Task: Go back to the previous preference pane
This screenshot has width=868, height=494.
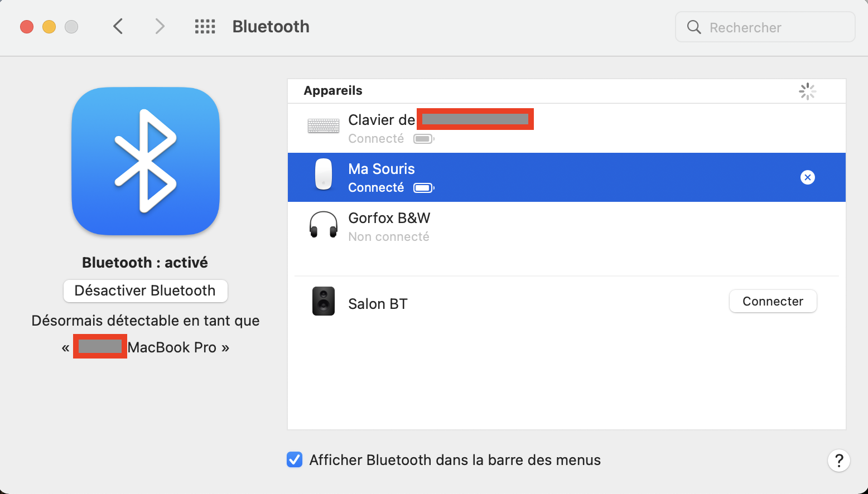Action: 118,27
